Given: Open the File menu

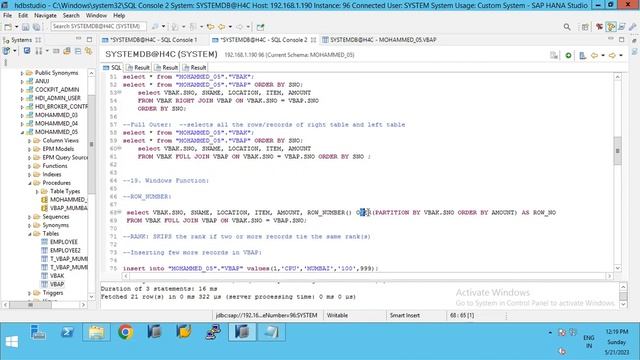Looking at the screenshot, I should pos(7,16).
